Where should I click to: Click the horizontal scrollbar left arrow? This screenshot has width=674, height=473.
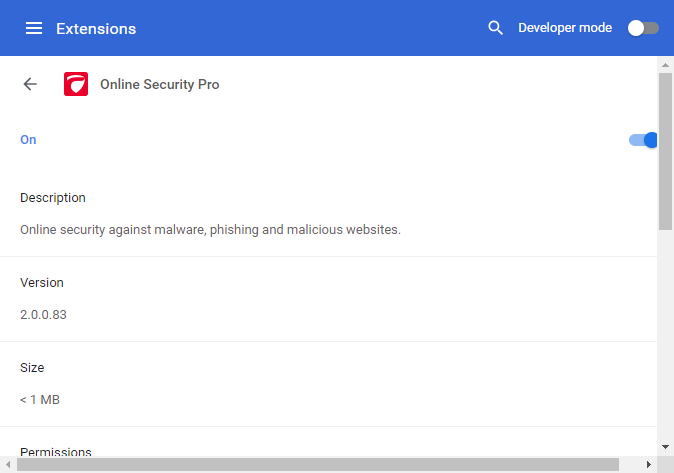tap(8, 464)
